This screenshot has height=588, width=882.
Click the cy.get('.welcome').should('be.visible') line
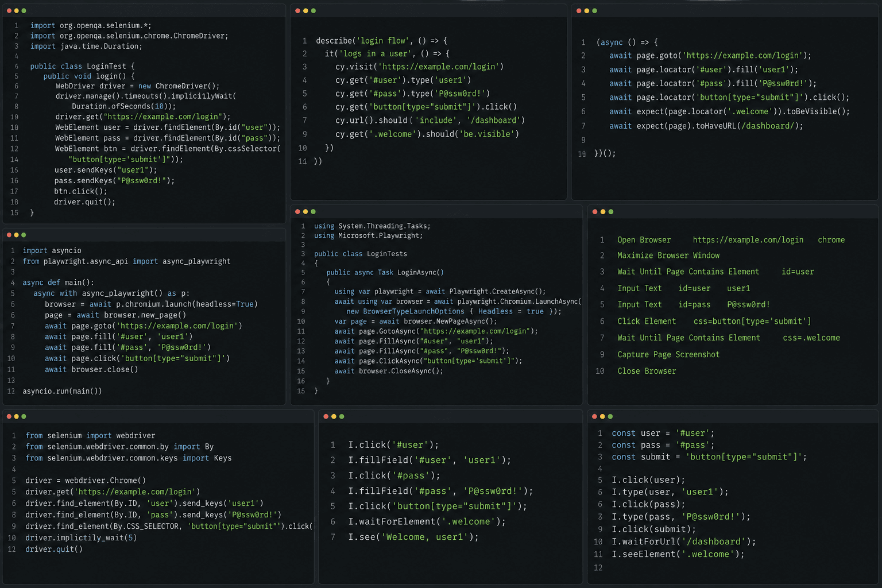click(427, 134)
